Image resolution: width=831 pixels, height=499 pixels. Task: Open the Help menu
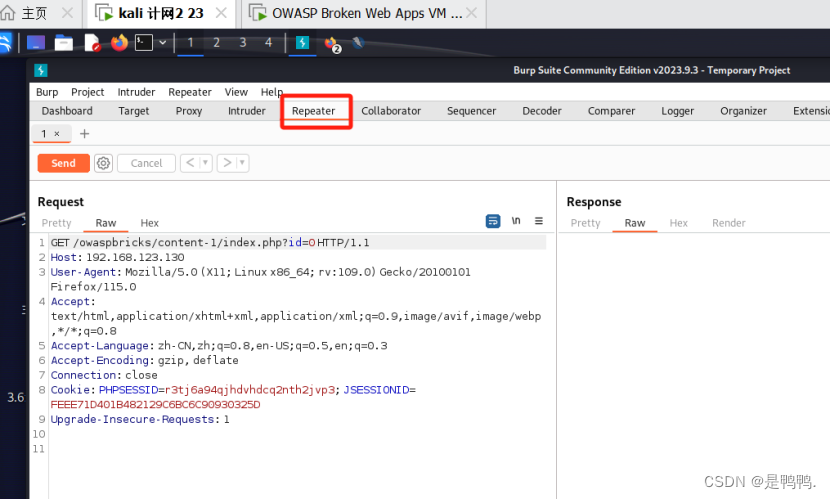click(271, 92)
